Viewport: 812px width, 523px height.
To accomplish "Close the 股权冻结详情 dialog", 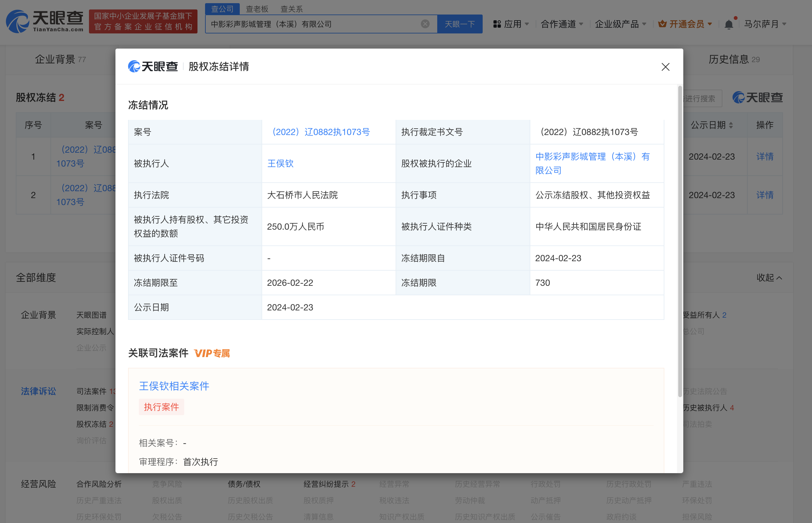I will coord(665,67).
